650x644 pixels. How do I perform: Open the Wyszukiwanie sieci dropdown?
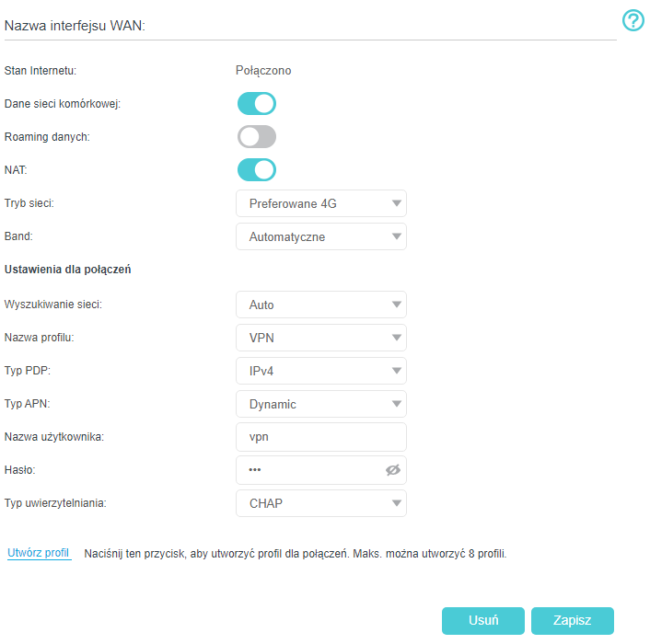tap(320, 305)
